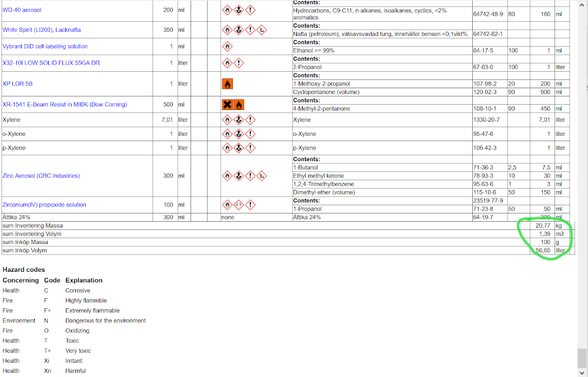Image resolution: width=588 pixels, height=377 pixels.
Task: Select the 'sum Inköp Massa' row label
Action: (25, 242)
